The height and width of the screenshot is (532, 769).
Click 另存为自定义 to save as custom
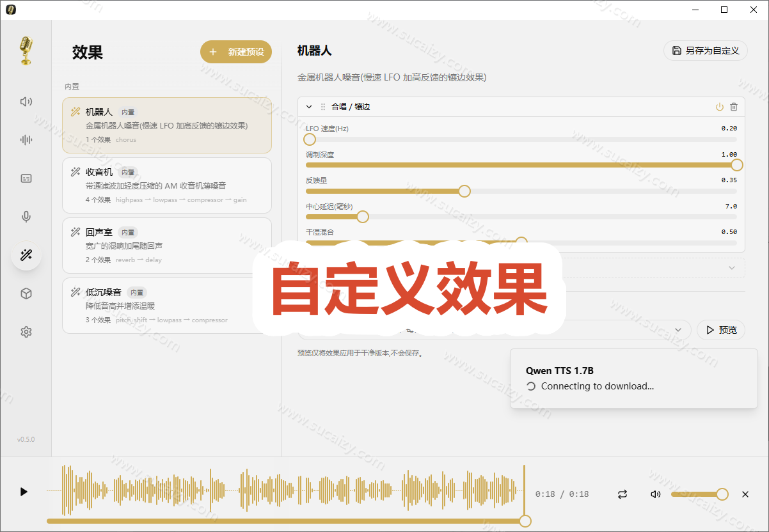tap(706, 51)
